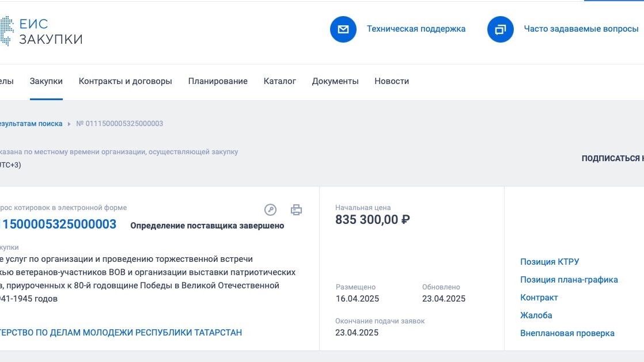This screenshot has height=362, width=644.
Task: Return to search results breadcrumb link
Action: pos(31,124)
